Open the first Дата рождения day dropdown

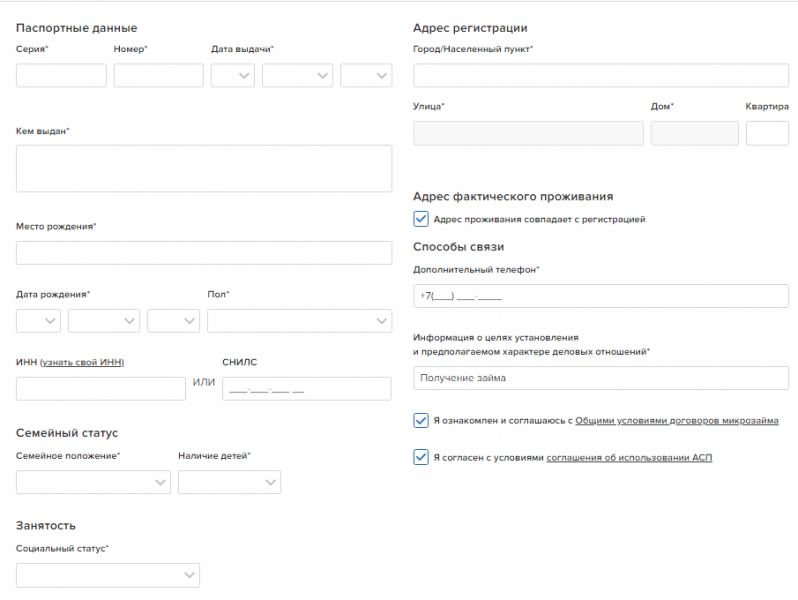click(38, 321)
